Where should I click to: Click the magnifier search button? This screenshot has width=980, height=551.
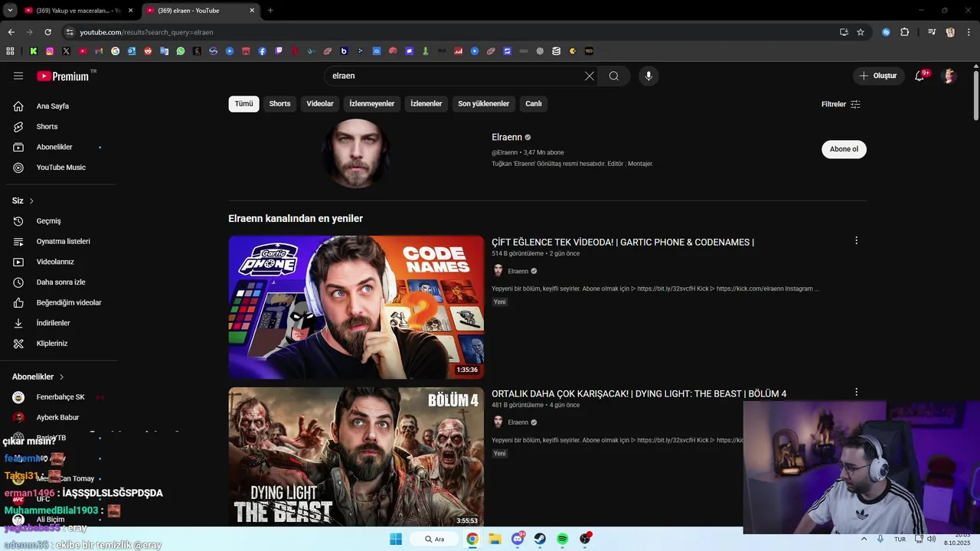(x=614, y=76)
